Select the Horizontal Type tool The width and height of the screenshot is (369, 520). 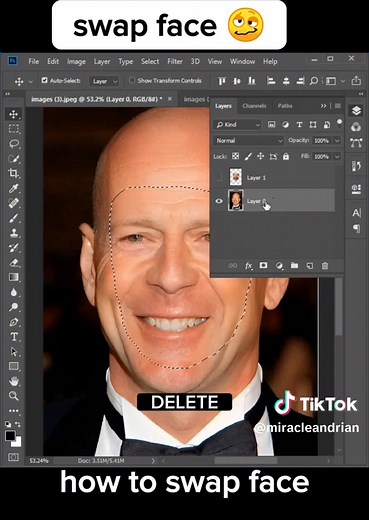tap(14, 337)
